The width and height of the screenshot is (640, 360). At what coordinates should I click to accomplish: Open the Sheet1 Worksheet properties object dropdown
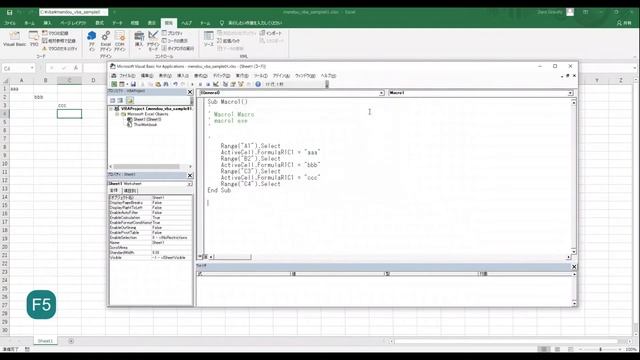click(189, 184)
